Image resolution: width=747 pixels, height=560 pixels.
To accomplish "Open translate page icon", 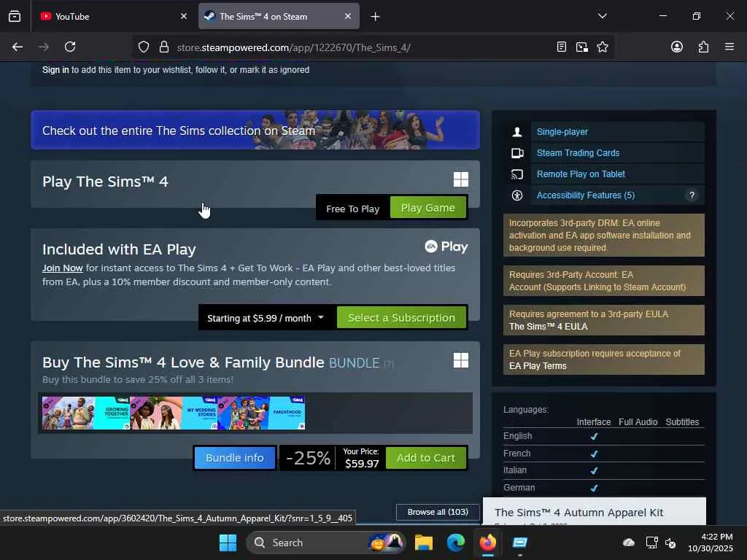I will click(x=581, y=47).
